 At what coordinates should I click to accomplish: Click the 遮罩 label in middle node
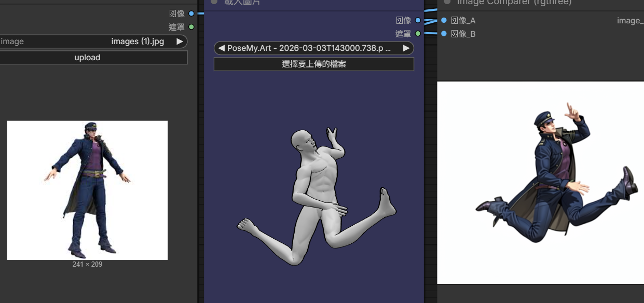coord(403,34)
